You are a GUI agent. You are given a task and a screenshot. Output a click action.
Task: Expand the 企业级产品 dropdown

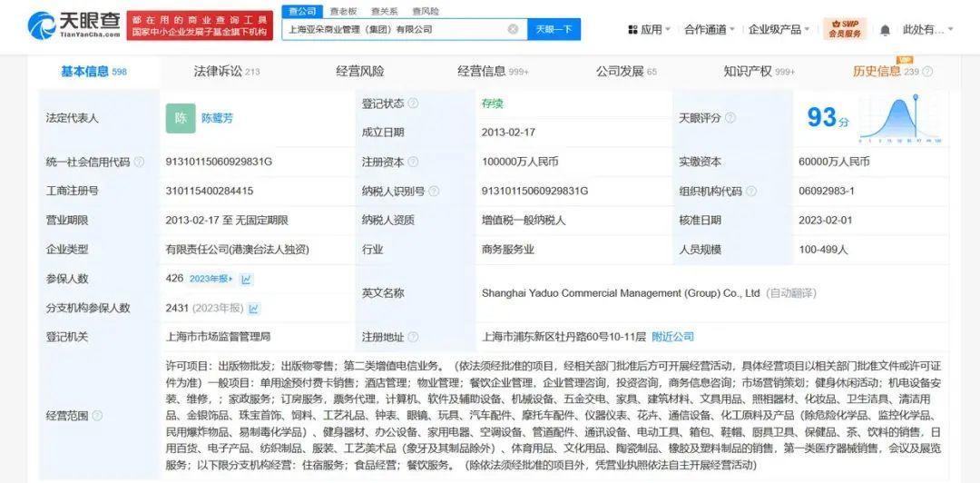pos(779,29)
